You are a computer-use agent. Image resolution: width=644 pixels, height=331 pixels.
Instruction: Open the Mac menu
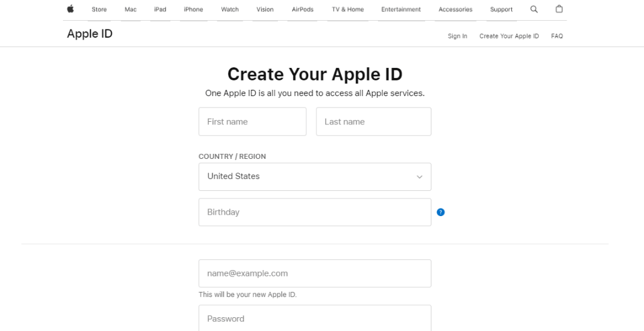[x=131, y=9]
